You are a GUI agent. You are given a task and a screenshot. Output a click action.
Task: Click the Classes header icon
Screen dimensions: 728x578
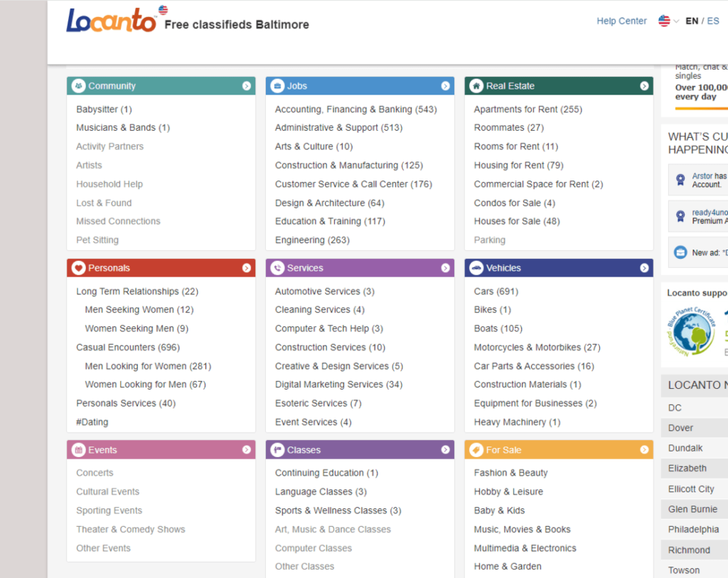point(277,449)
